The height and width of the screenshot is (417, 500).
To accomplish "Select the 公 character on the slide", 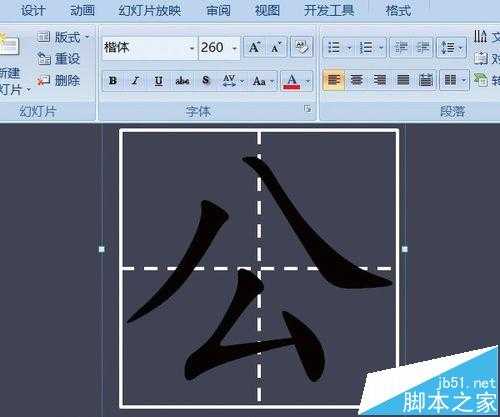I will pyautogui.click(x=260, y=269).
